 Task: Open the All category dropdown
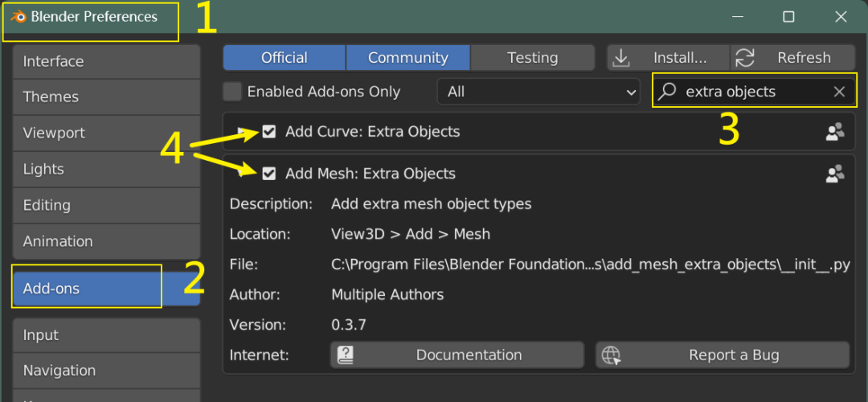coord(538,92)
